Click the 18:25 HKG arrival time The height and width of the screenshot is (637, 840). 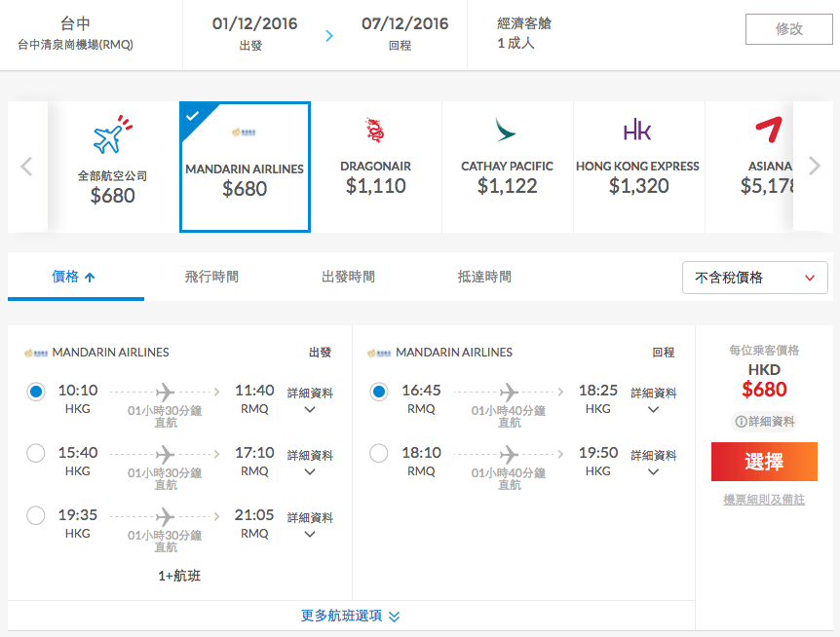click(x=598, y=391)
